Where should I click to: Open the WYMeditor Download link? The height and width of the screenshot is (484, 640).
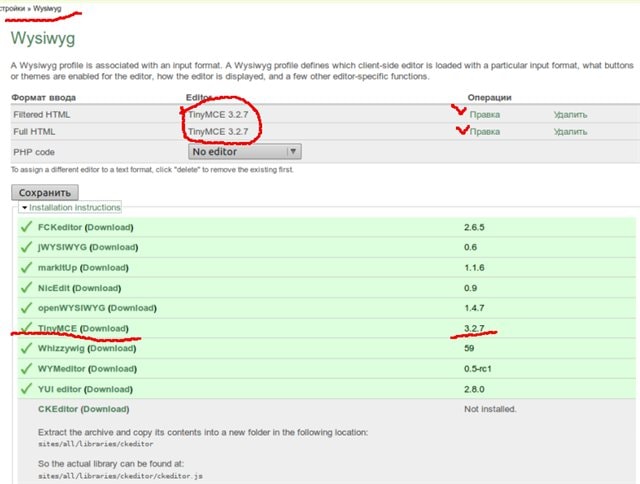[113, 369]
